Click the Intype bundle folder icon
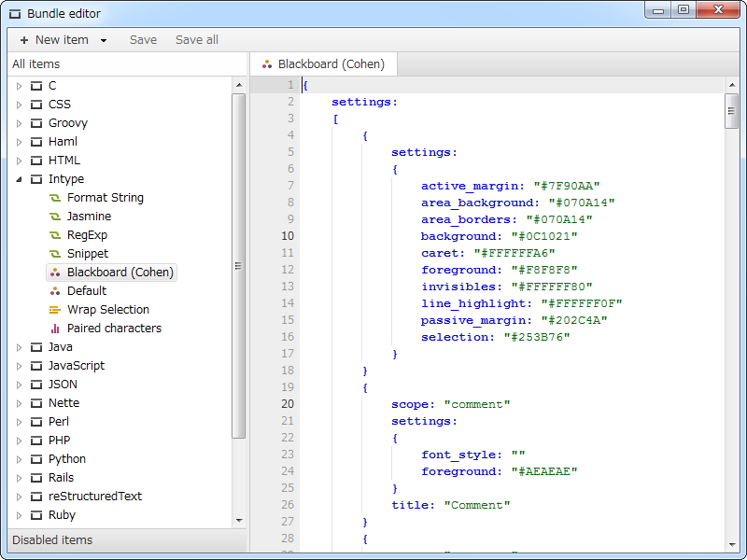 36,179
